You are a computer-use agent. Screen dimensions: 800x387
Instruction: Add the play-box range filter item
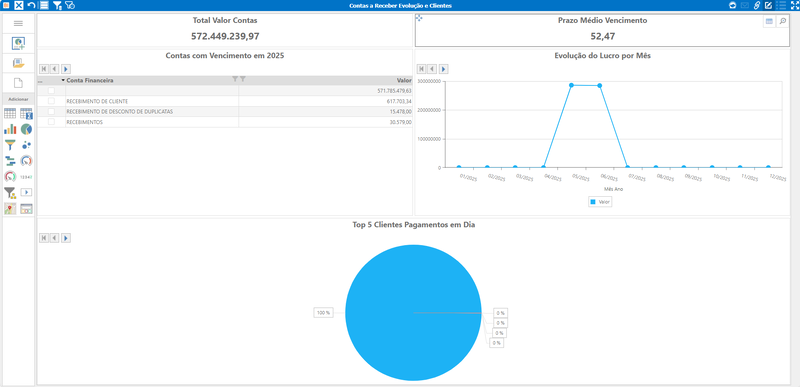tap(27, 192)
